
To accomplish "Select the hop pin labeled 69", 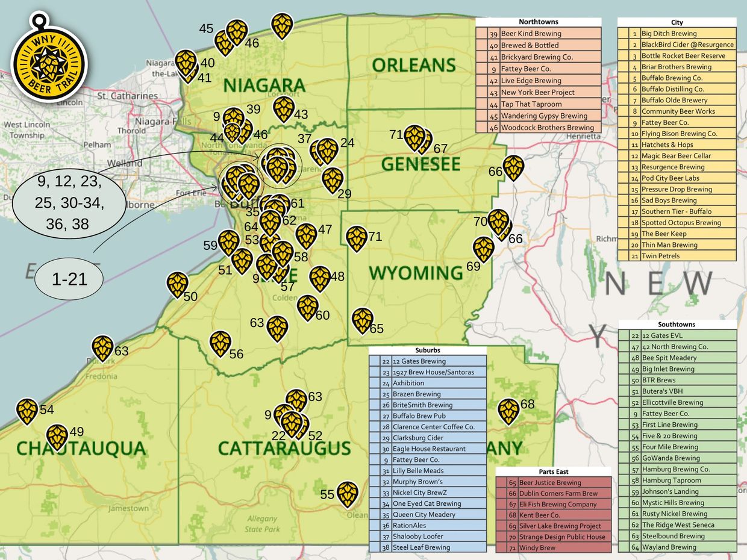I will 483,249.
